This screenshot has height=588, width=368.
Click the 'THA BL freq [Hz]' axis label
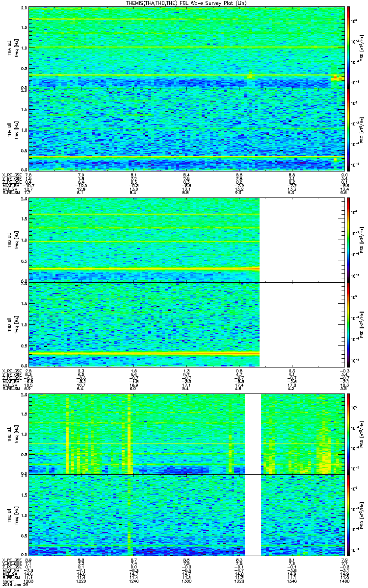(12, 48)
